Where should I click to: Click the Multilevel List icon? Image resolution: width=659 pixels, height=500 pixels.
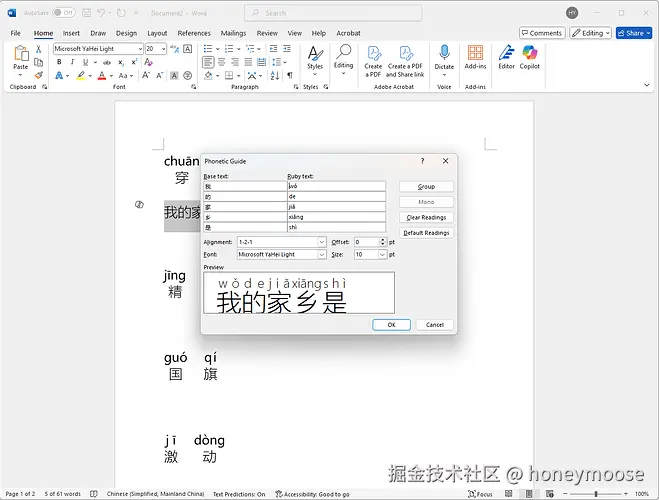tap(250, 49)
